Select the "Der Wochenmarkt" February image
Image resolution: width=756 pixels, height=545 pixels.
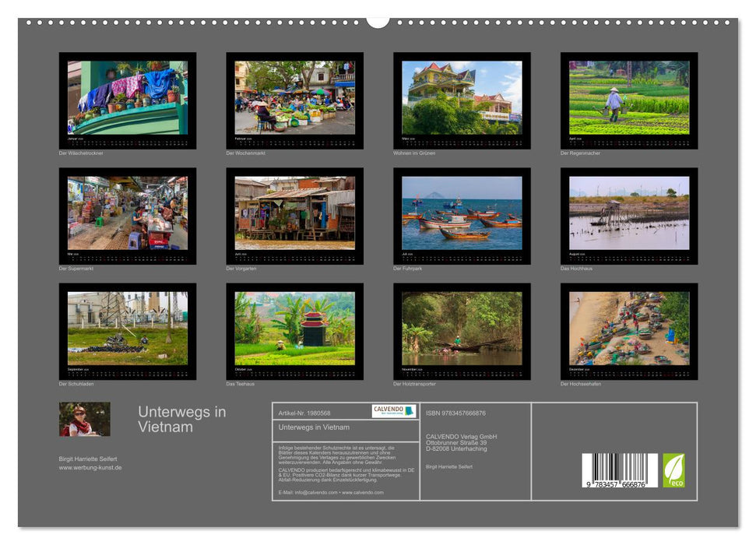[x=295, y=100]
